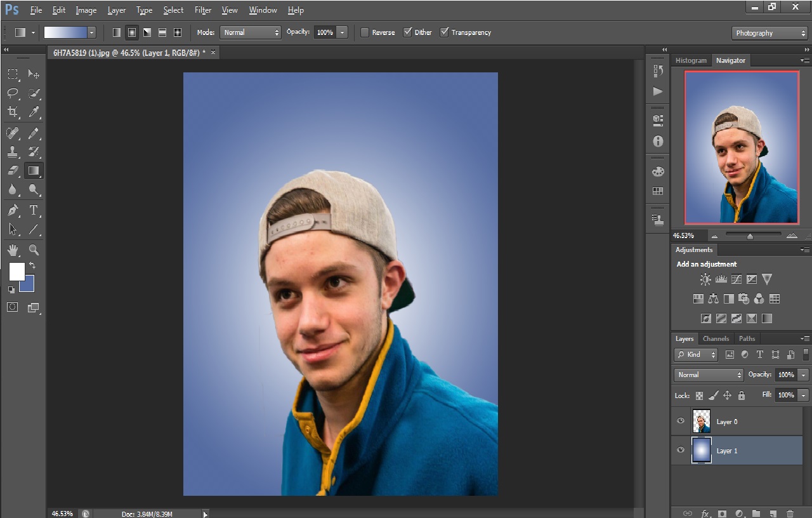Select the Rectangular Marquee tool

(x=13, y=74)
